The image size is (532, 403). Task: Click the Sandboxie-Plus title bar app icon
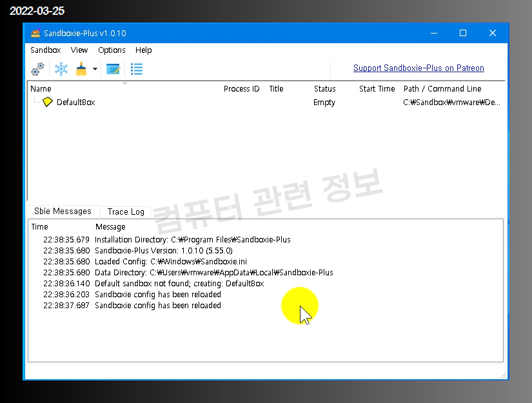pos(35,34)
